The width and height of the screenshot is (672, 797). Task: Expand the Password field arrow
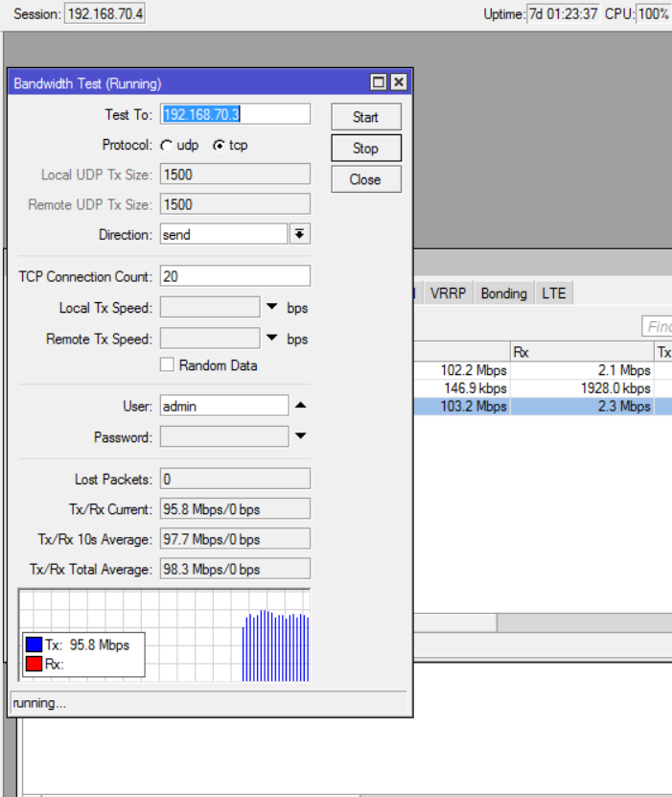point(301,435)
